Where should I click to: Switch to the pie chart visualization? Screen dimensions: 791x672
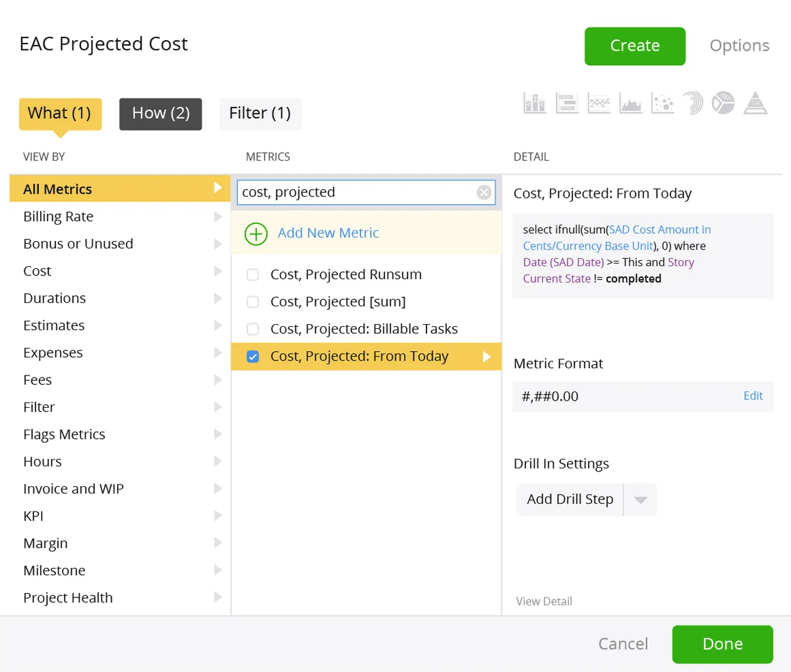[x=723, y=103]
